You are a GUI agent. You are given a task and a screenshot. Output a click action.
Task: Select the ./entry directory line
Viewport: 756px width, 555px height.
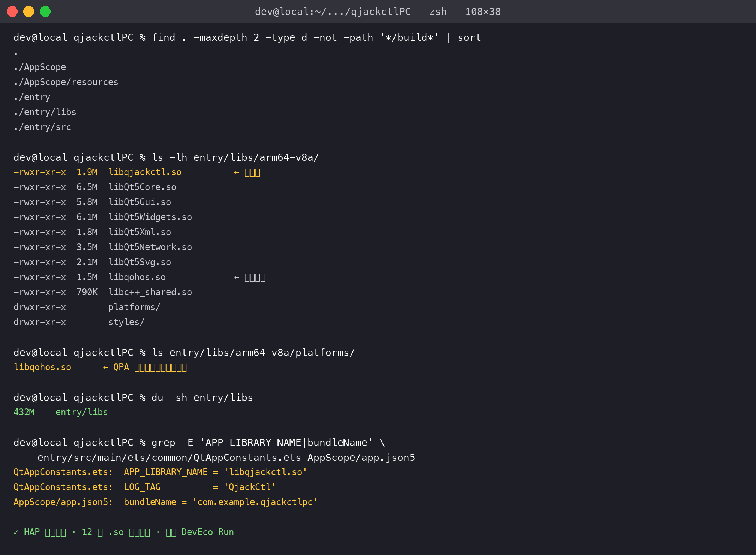click(32, 97)
